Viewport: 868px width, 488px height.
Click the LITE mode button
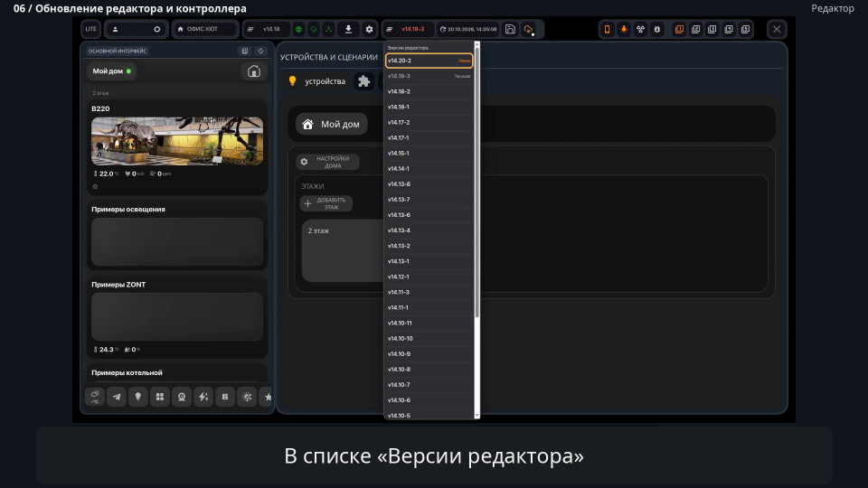tap(90, 29)
